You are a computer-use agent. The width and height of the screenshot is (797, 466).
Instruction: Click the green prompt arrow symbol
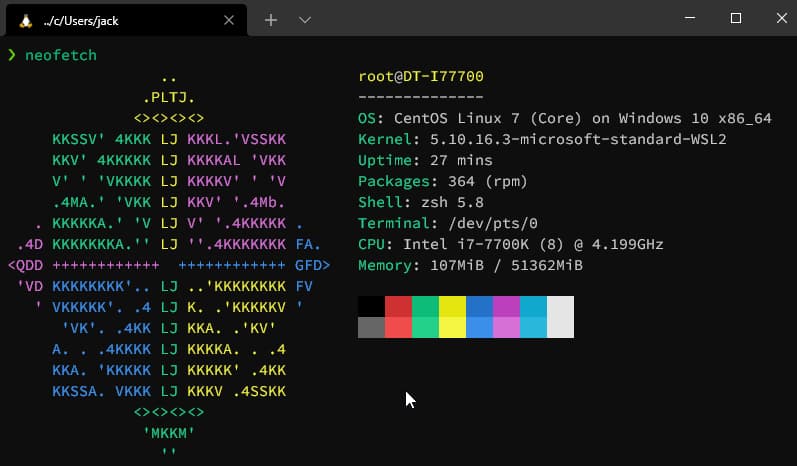[x=12, y=55]
